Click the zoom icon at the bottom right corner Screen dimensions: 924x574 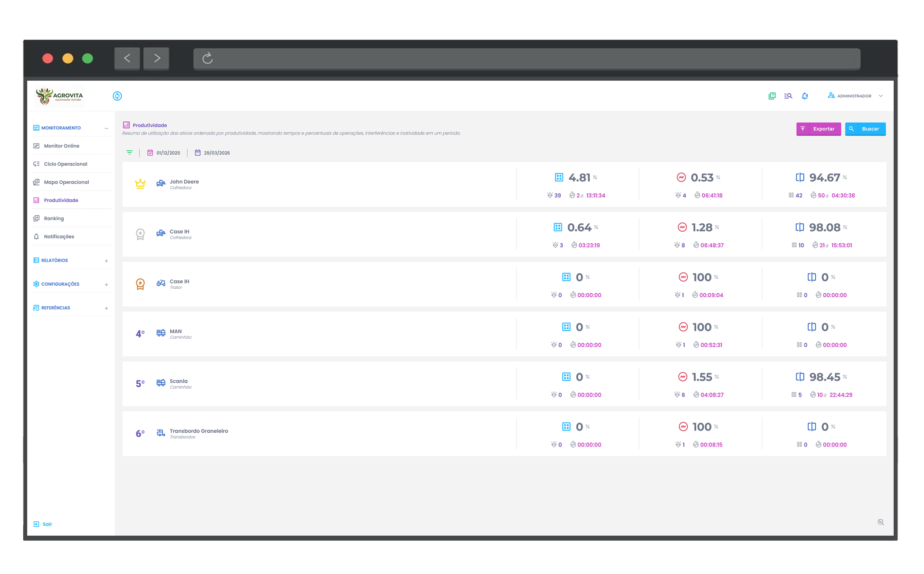pyautogui.click(x=881, y=521)
